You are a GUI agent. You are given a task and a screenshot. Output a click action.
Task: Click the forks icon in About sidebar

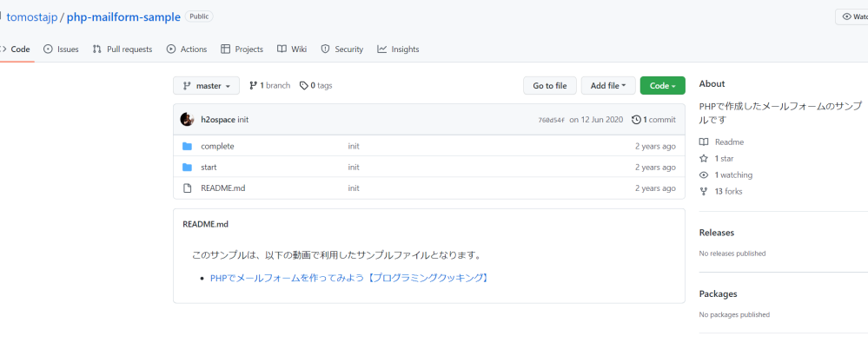pyautogui.click(x=704, y=192)
